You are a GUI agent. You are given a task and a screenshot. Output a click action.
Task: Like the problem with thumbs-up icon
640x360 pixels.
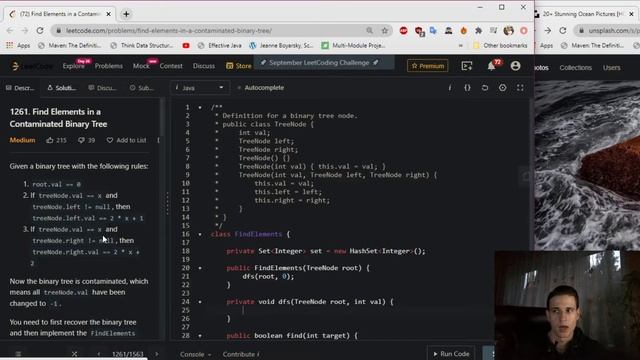50,140
